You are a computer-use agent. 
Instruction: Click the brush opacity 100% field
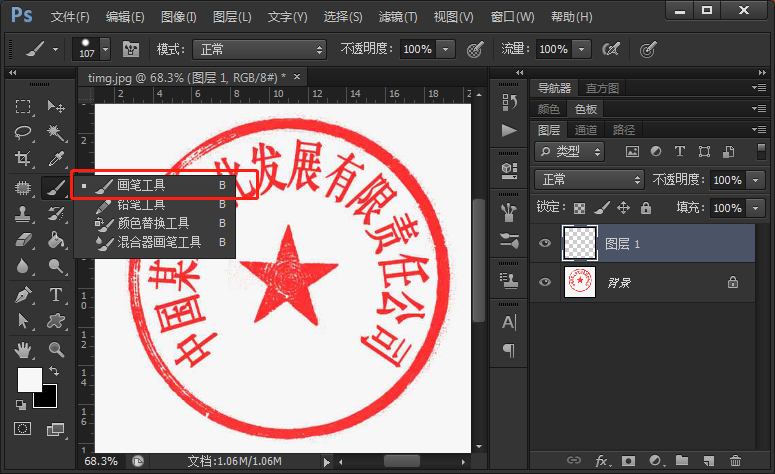coord(418,49)
